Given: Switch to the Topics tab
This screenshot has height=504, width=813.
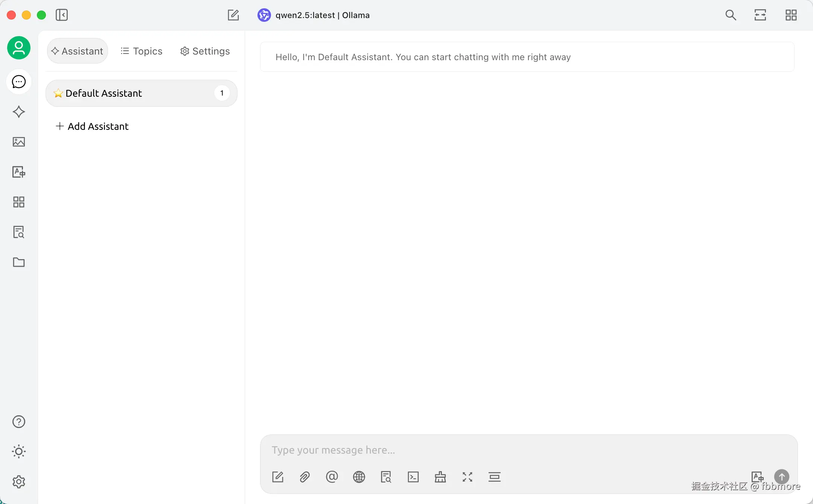Looking at the screenshot, I should [142, 51].
